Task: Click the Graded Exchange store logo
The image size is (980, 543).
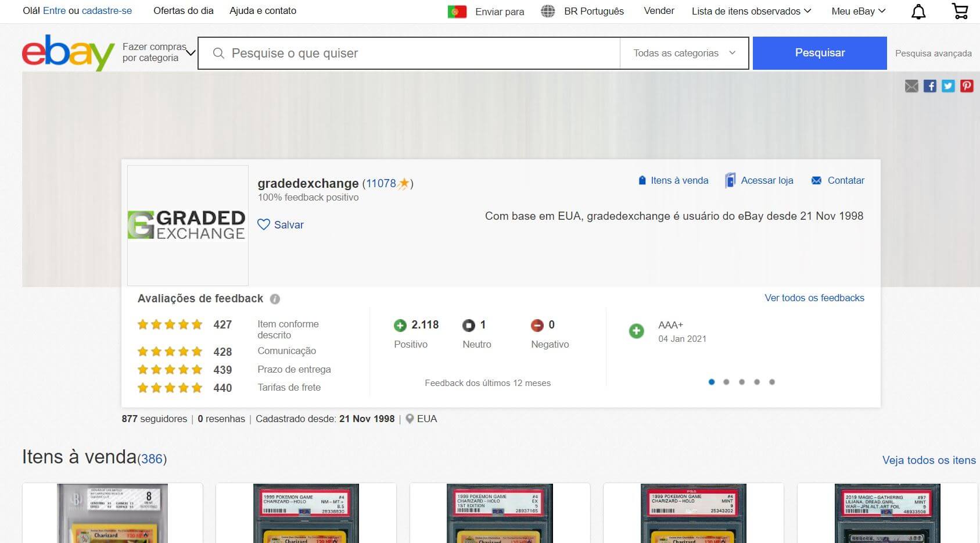Action: (x=188, y=225)
